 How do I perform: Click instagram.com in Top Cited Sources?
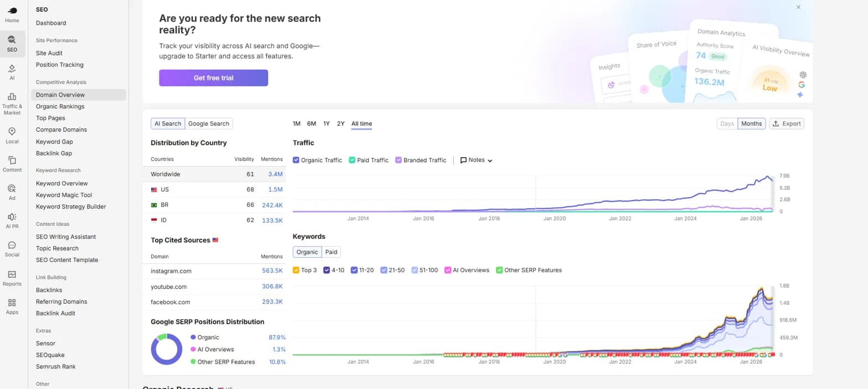point(171,271)
